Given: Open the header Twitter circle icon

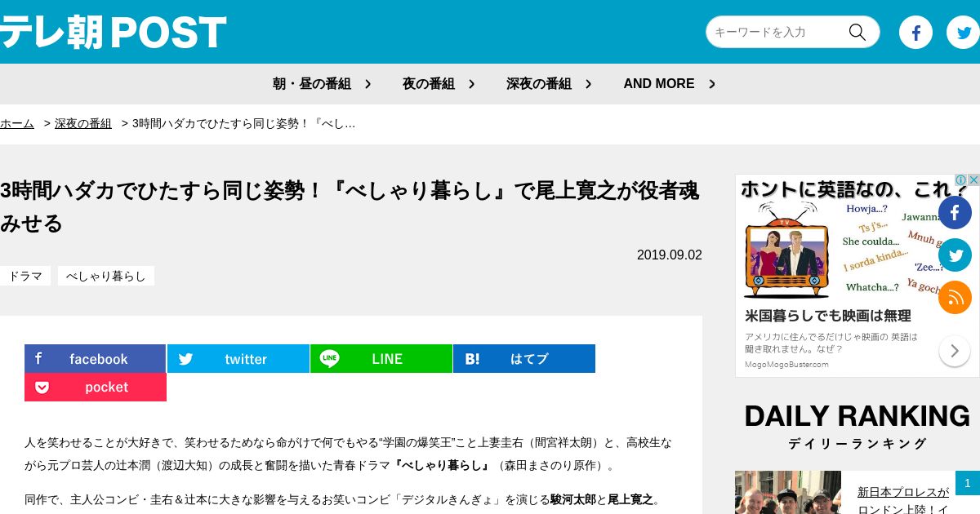Looking at the screenshot, I should 963,33.
